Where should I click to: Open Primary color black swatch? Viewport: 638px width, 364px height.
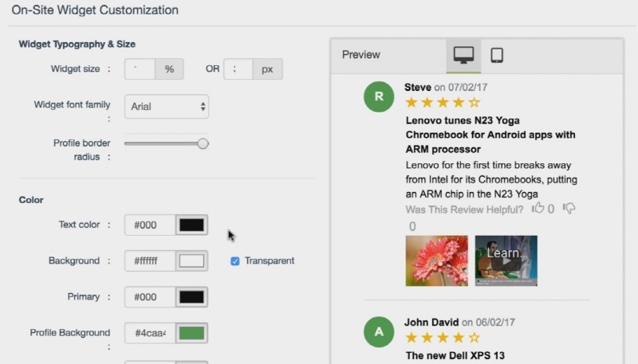[x=191, y=297]
